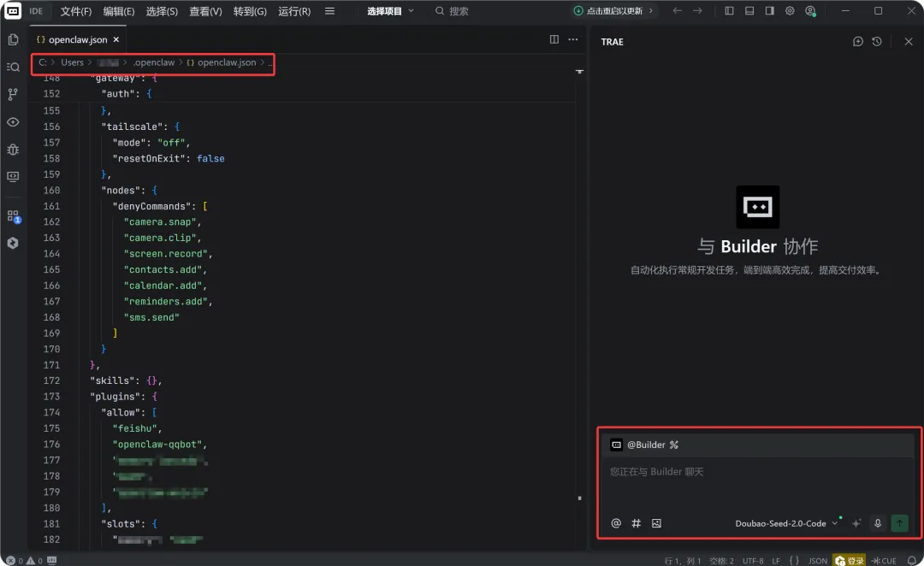Go back with the left arrow
The width and height of the screenshot is (924, 566).
(x=677, y=10)
